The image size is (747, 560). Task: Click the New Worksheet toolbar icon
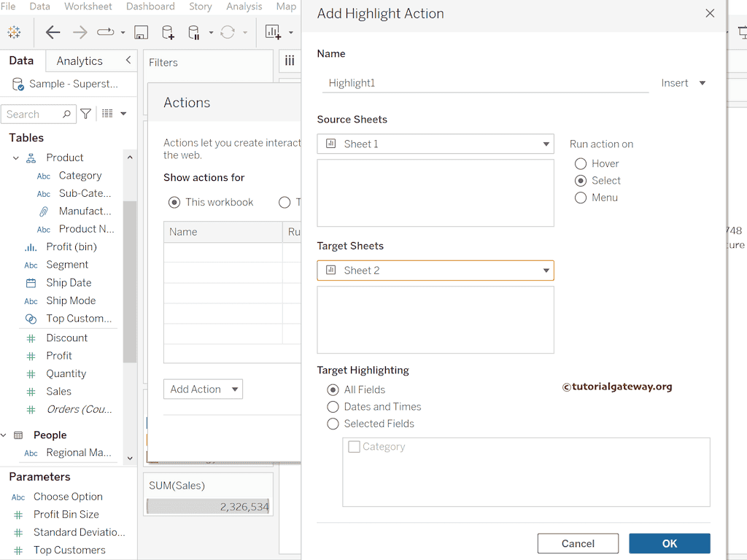(273, 32)
